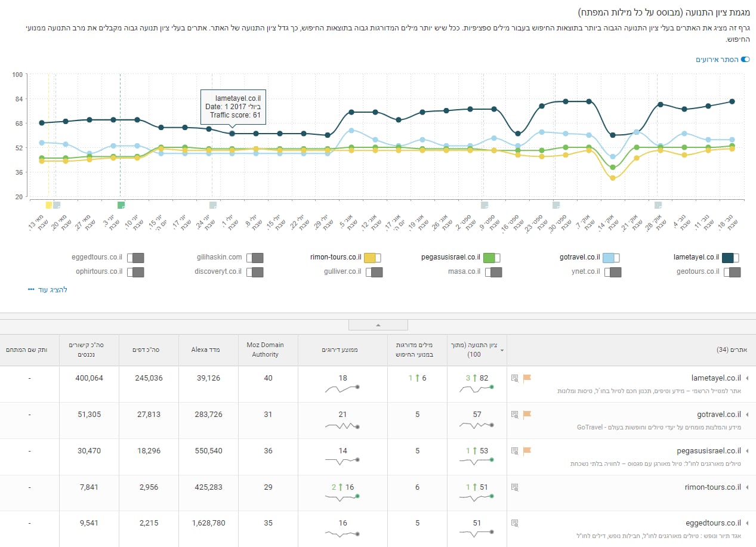This screenshot has height=547, width=756.
Task: Enable gulliver.co.il series in the legend
Action: tap(374, 272)
